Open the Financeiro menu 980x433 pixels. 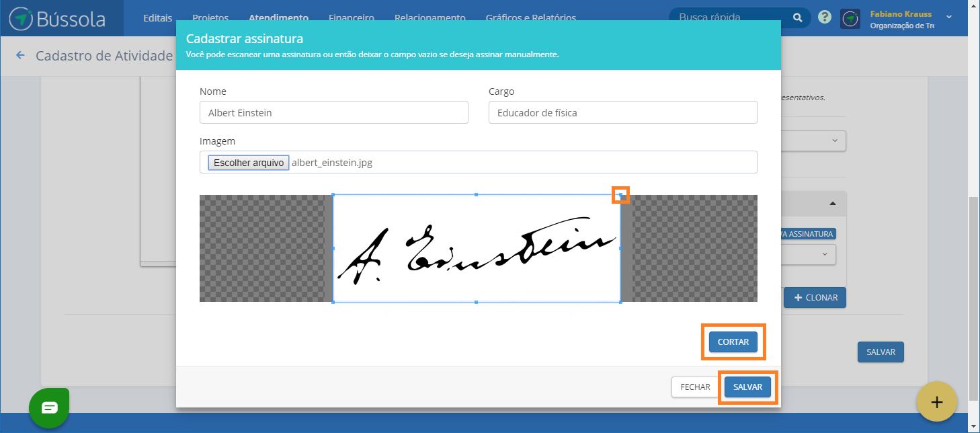pos(352,18)
